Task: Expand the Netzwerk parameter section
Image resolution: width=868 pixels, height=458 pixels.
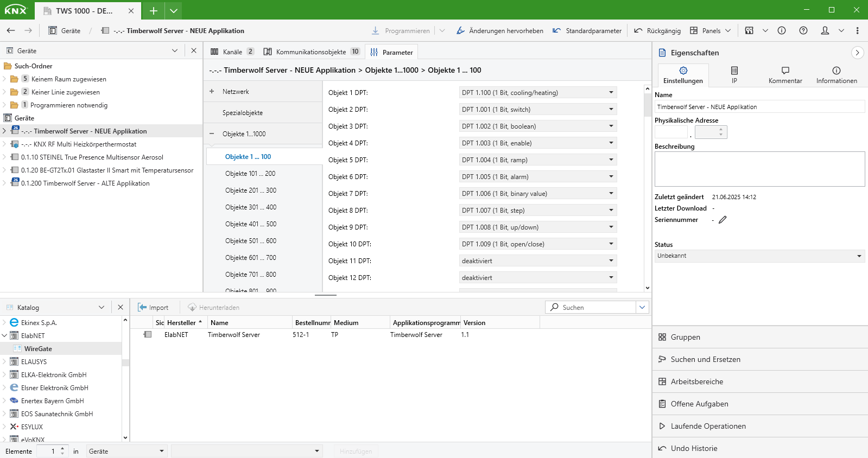Action: coord(212,92)
